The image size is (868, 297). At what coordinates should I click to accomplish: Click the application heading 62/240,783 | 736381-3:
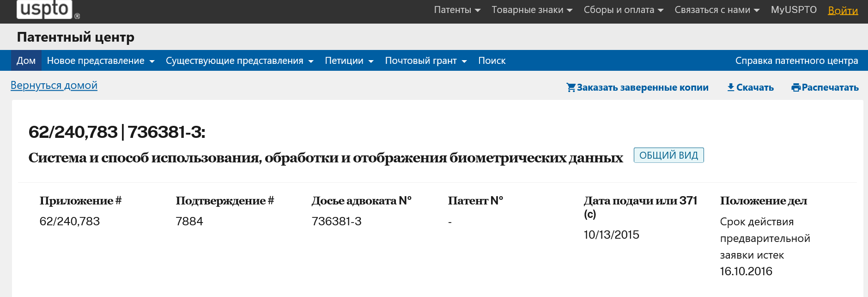117,132
